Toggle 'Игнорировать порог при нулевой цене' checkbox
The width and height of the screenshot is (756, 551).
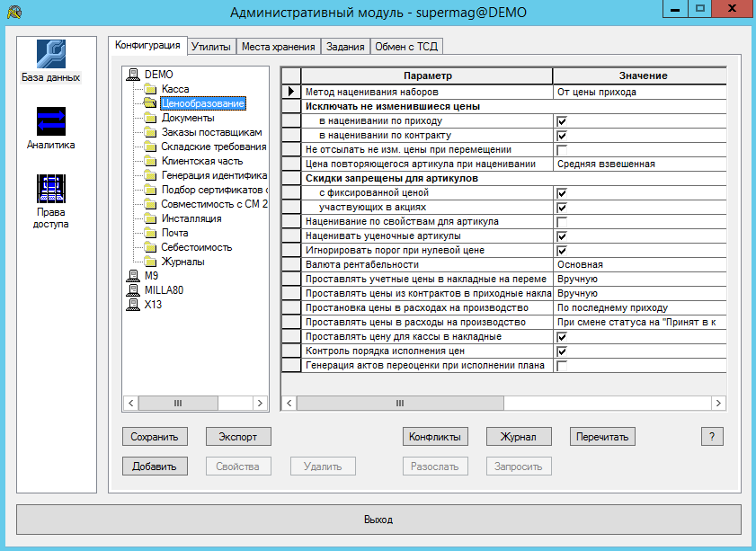(561, 251)
